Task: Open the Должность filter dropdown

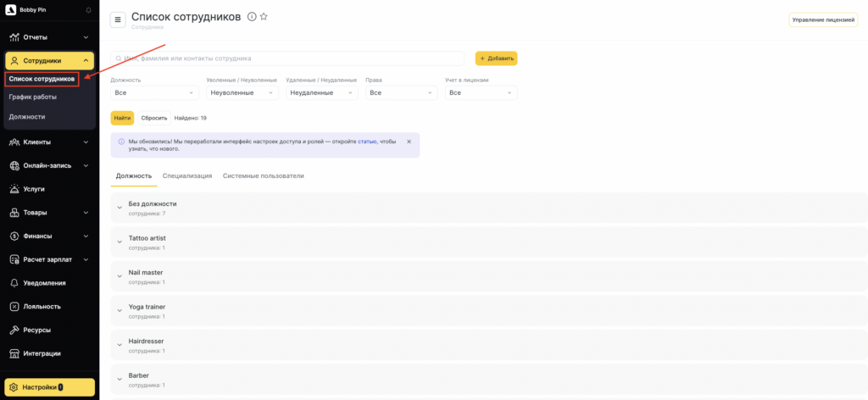Action: 154,92
